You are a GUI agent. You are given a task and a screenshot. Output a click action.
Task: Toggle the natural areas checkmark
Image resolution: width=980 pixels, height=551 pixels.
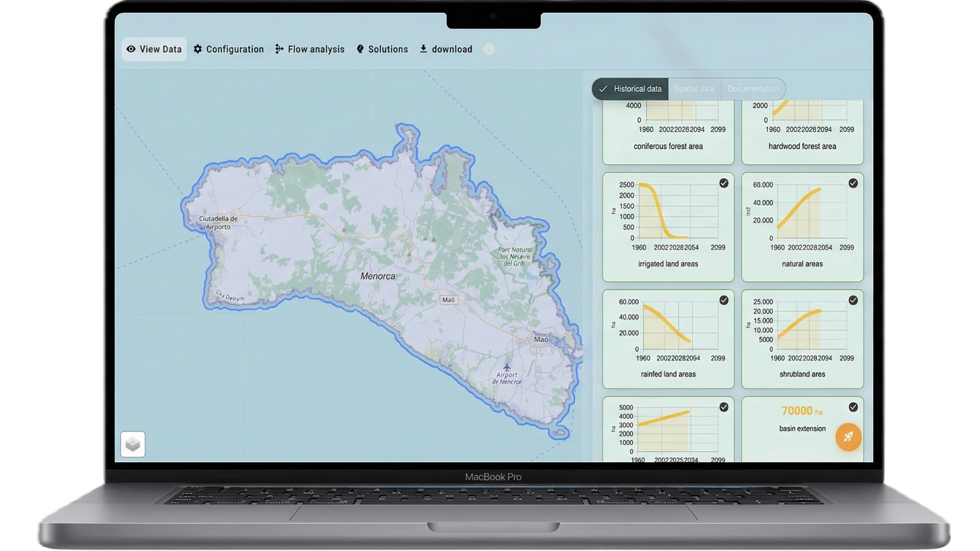pos(853,183)
